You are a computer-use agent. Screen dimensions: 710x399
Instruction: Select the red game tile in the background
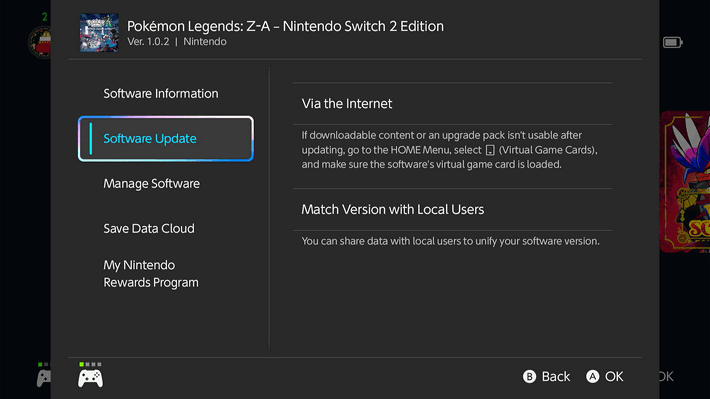(x=684, y=182)
